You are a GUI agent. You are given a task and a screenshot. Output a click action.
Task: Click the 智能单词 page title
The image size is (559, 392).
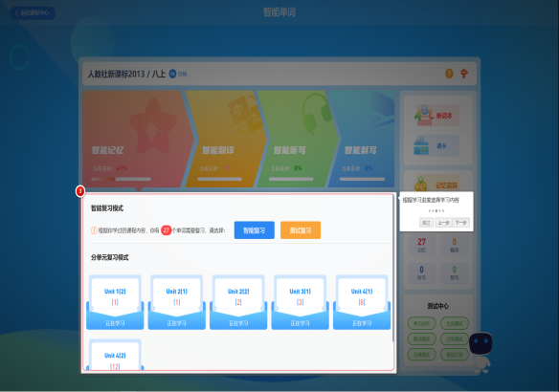[279, 12]
